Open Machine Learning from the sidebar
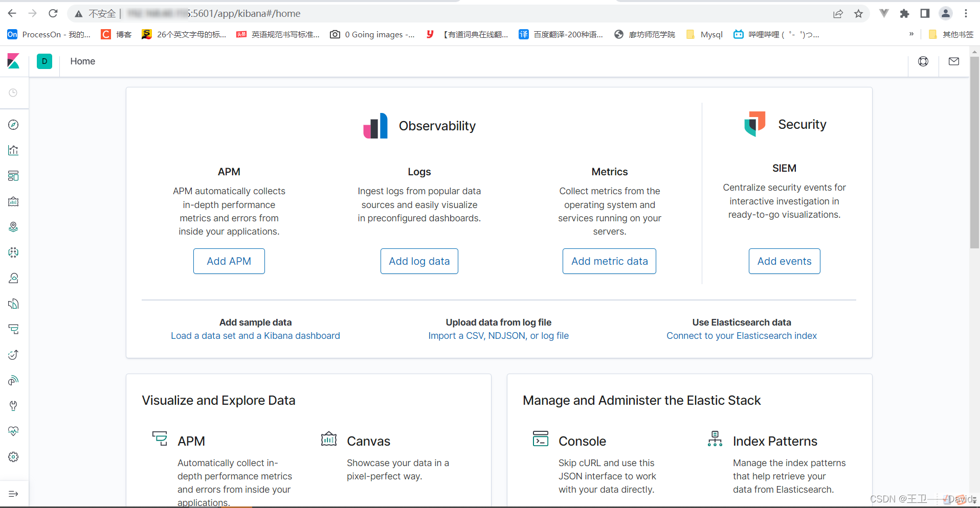Image resolution: width=980 pixels, height=508 pixels. (x=14, y=252)
